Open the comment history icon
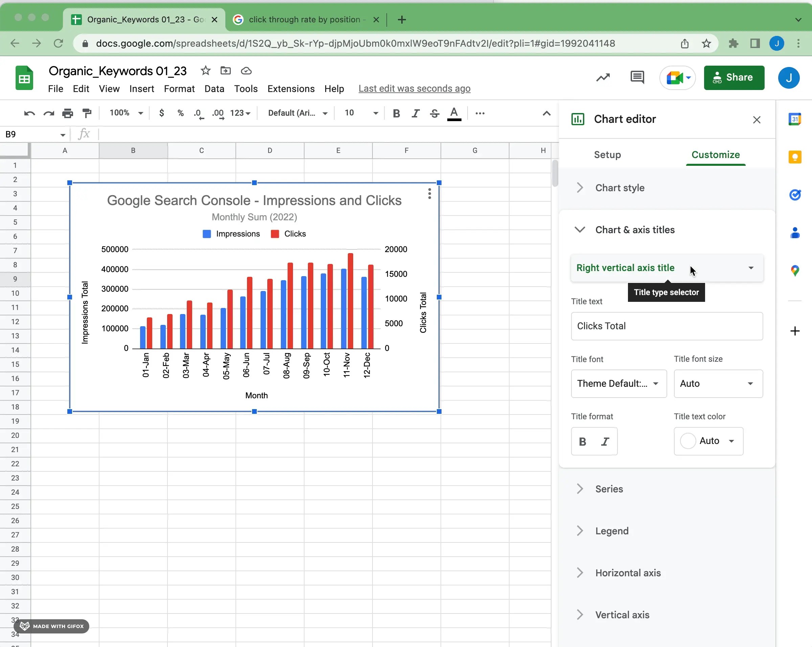 637,77
